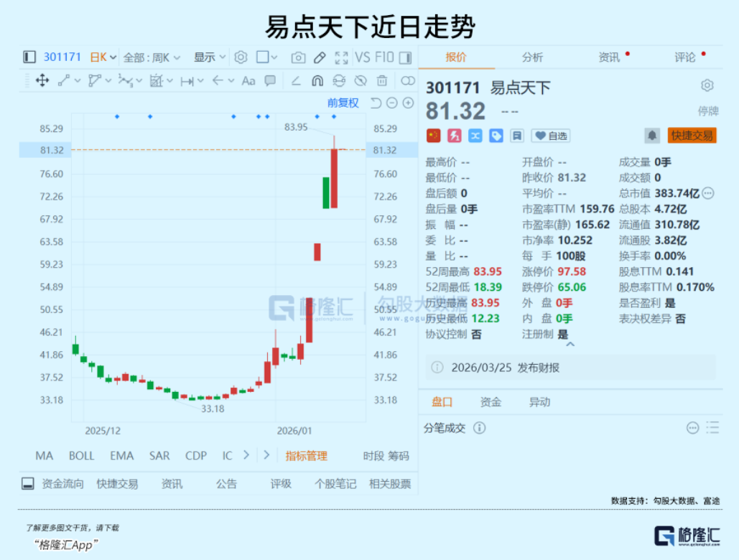Open the crosshair move tool
The image size is (739, 560).
(x=42, y=80)
